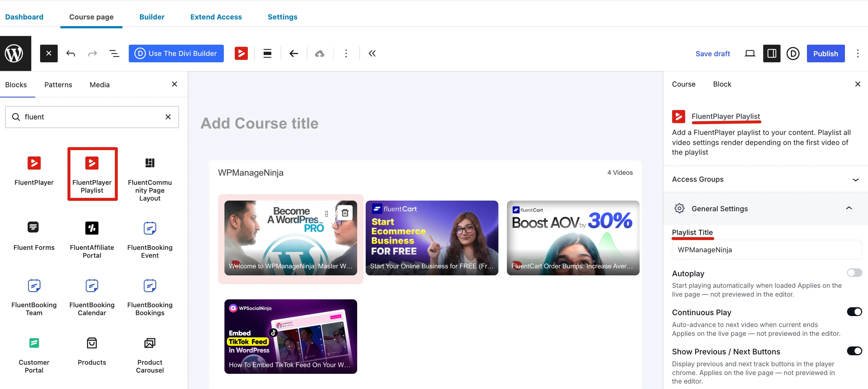Insert the FluentBooking Team block
The width and height of the screenshot is (868, 389).
(34, 297)
